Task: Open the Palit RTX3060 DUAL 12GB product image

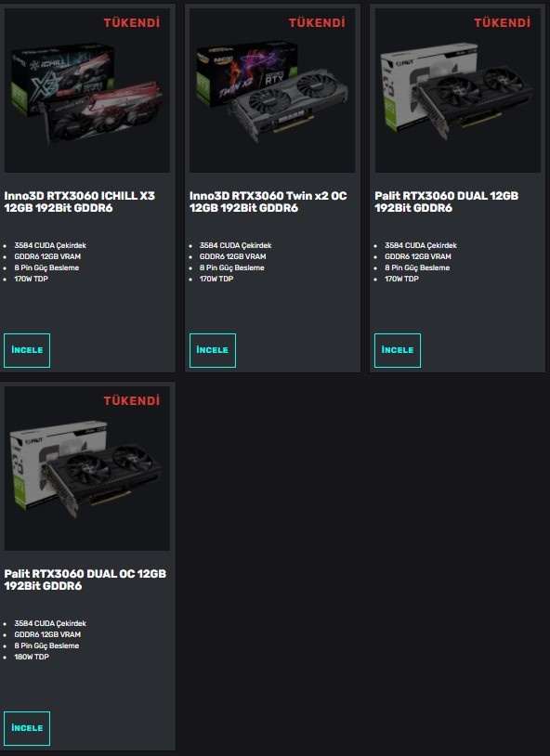Action: (x=457, y=90)
